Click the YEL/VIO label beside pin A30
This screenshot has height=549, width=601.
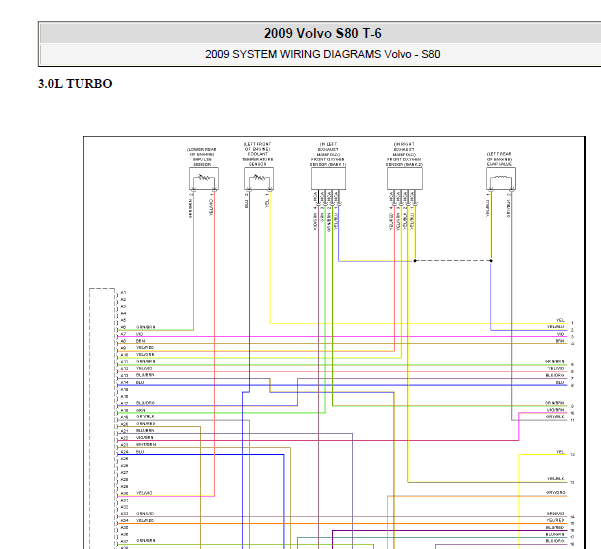[144, 493]
